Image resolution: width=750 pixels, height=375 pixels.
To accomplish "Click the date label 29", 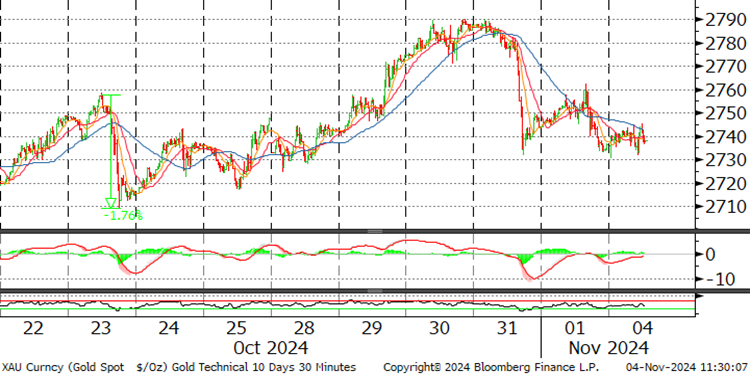I will pos(371,329).
